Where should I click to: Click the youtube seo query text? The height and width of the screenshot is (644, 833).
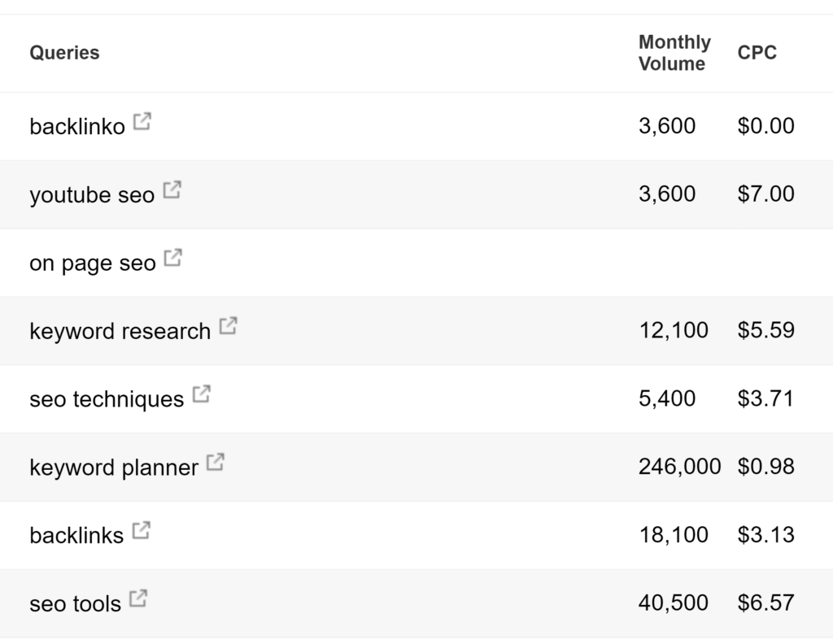coord(92,195)
